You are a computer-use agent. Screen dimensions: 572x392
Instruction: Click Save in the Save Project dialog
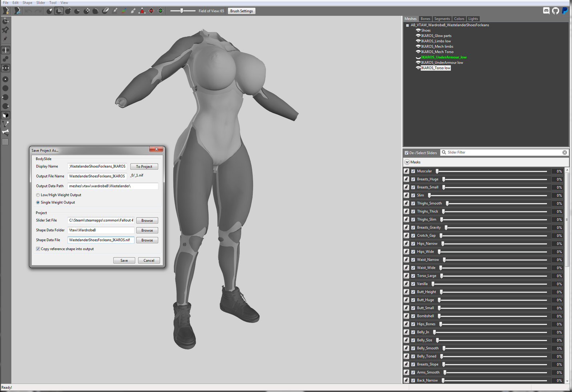pos(124,261)
